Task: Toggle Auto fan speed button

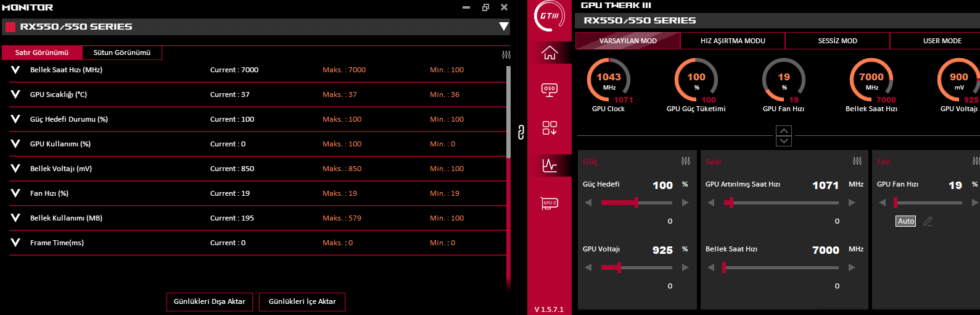Action: pyautogui.click(x=906, y=221)
